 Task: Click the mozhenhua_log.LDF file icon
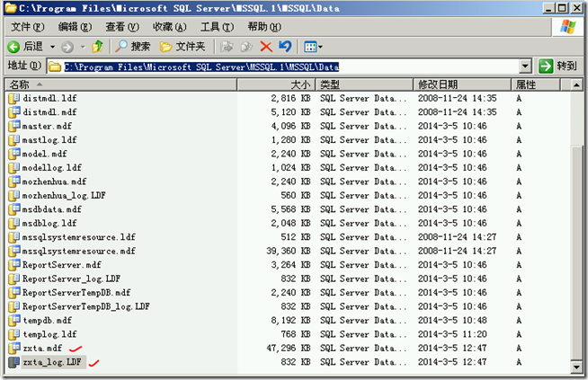pos(14,195)
